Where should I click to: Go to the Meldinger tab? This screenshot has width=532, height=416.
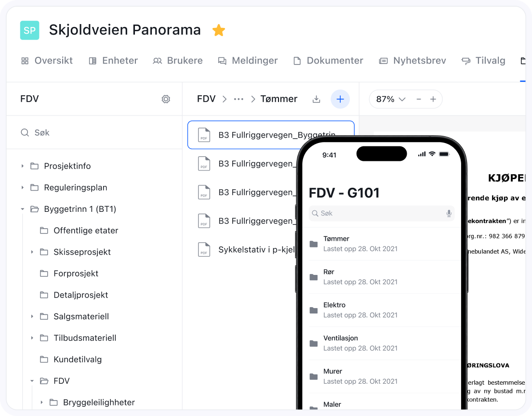coord(248,61)
